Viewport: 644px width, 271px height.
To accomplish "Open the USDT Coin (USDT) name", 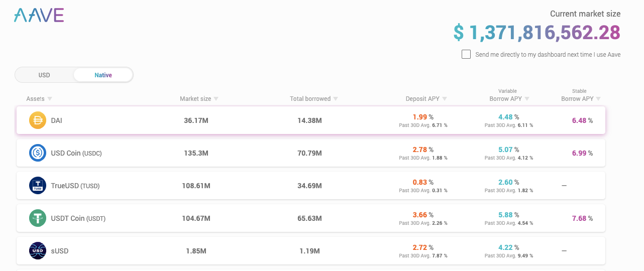I will pyautogui.click(x=78, y=218).
